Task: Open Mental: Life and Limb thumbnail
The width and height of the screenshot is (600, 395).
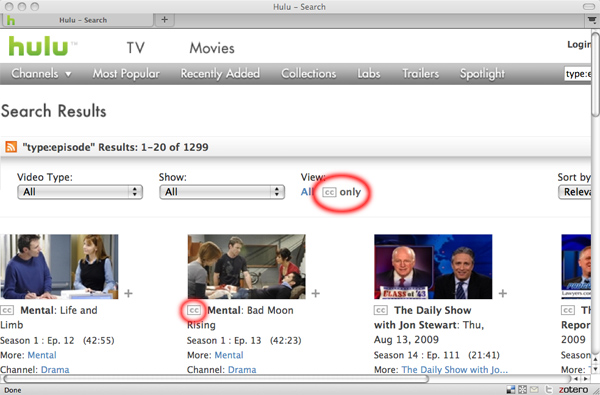Action: (59, 267)
